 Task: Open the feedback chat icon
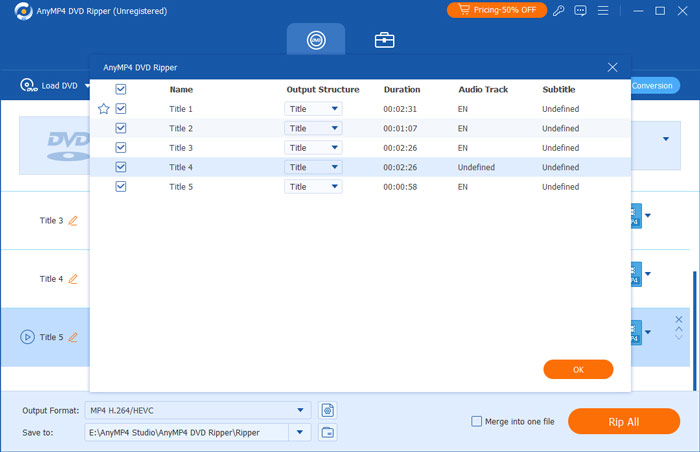pyautogui.click(x=580, y=10)
